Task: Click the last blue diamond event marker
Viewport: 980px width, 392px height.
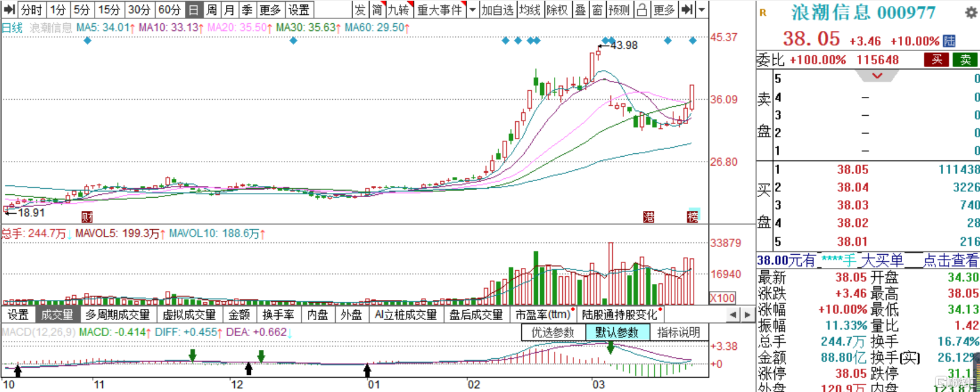Action: pos(693,40)
